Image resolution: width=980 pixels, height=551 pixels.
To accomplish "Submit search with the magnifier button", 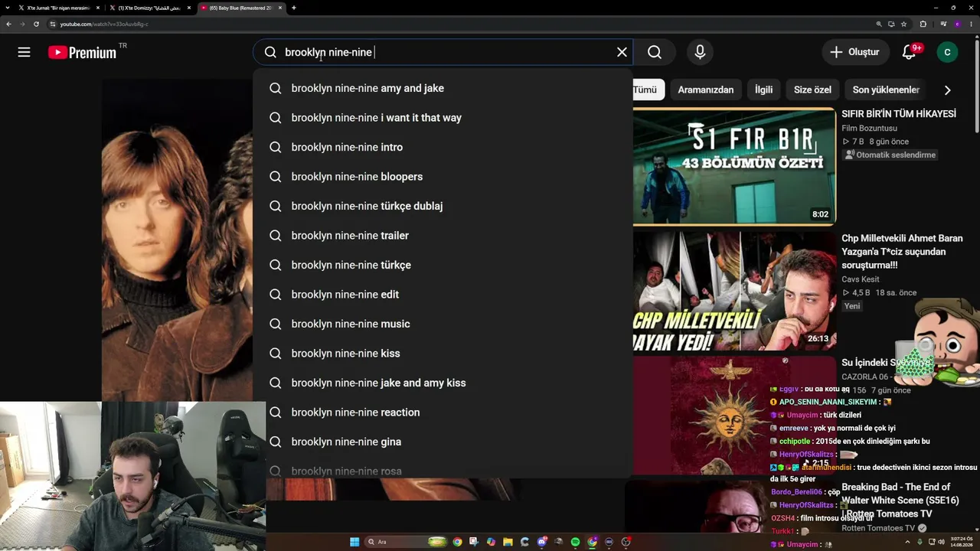I will pos(655,52).
